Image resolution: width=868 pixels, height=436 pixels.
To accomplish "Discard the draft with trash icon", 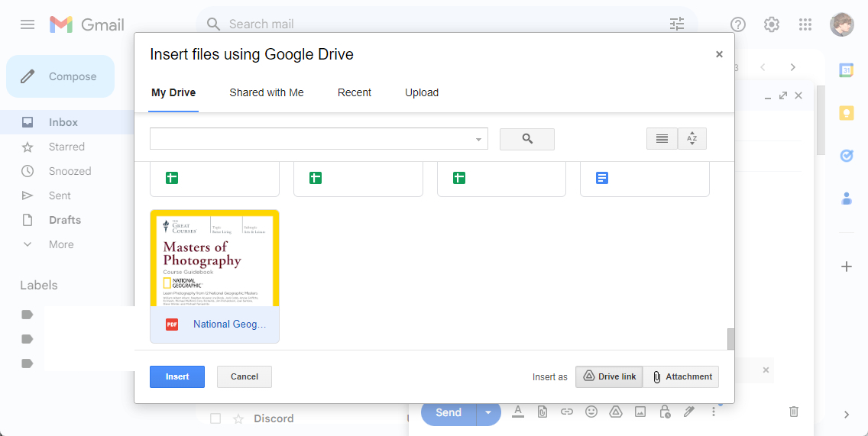I will 793,412.
